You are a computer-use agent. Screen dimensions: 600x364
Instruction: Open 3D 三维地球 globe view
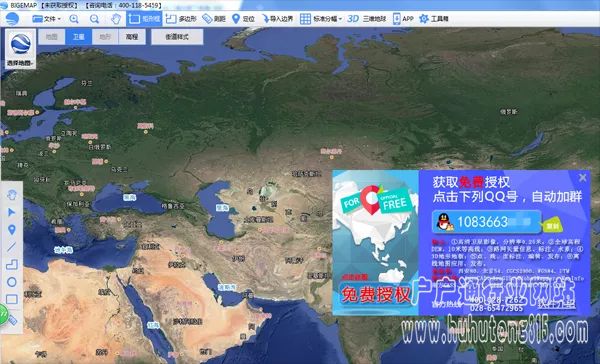coord(367,19)
